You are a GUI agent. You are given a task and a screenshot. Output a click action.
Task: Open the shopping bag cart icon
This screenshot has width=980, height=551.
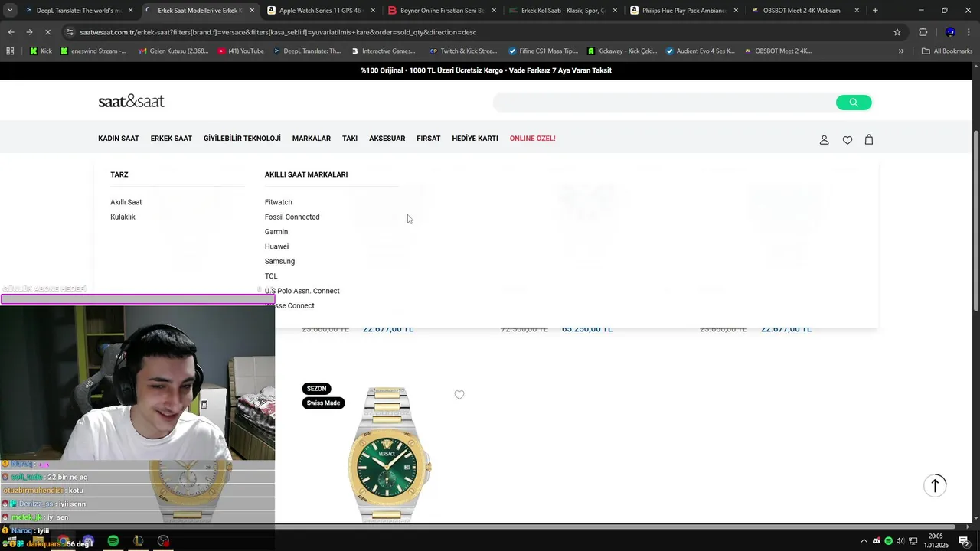pos(869,139)
